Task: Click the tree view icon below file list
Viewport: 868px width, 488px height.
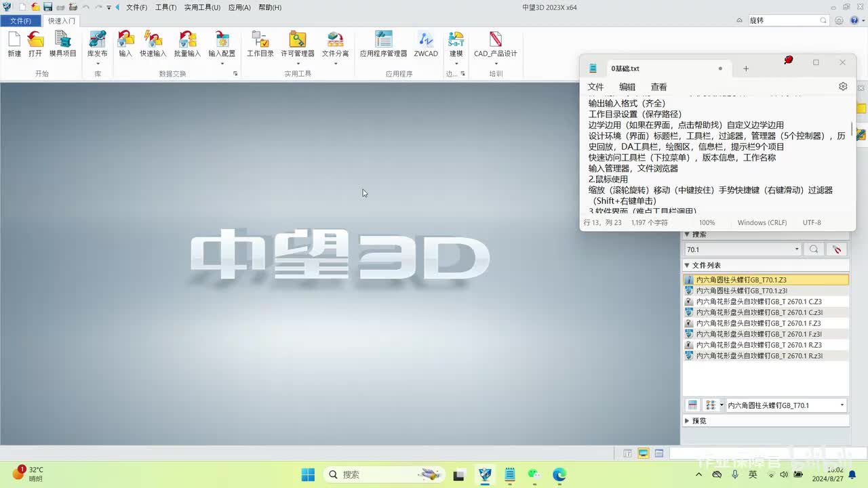Action: click(710, 405)
